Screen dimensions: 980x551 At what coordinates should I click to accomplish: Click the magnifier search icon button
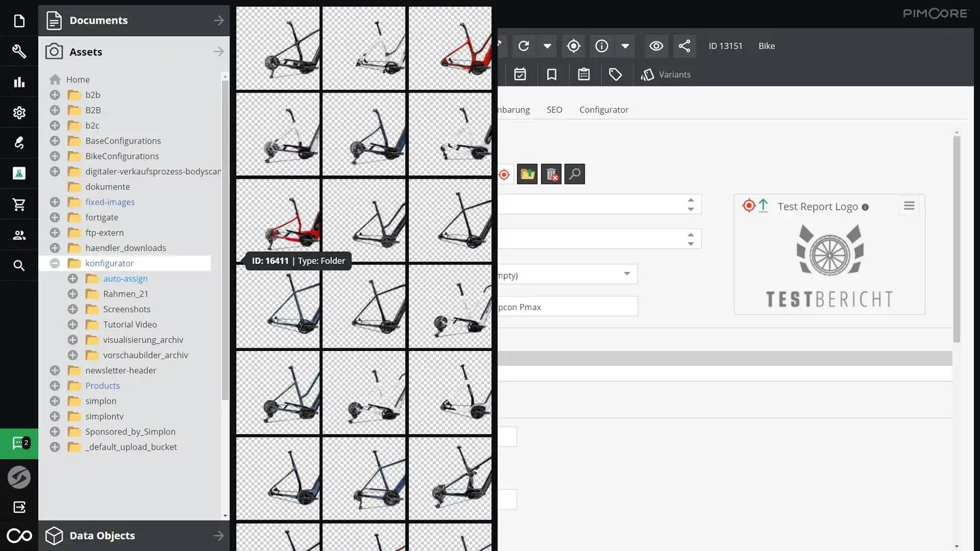[575, 174]
